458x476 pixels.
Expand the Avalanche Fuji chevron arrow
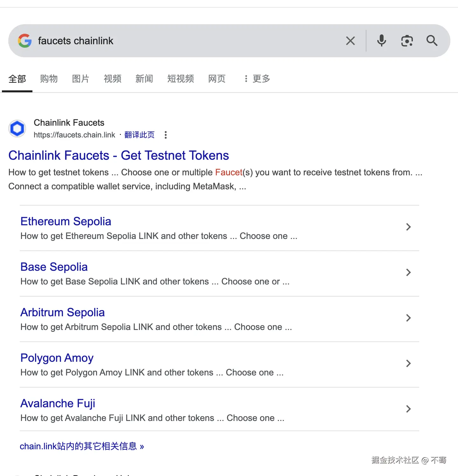coord(408,409)
